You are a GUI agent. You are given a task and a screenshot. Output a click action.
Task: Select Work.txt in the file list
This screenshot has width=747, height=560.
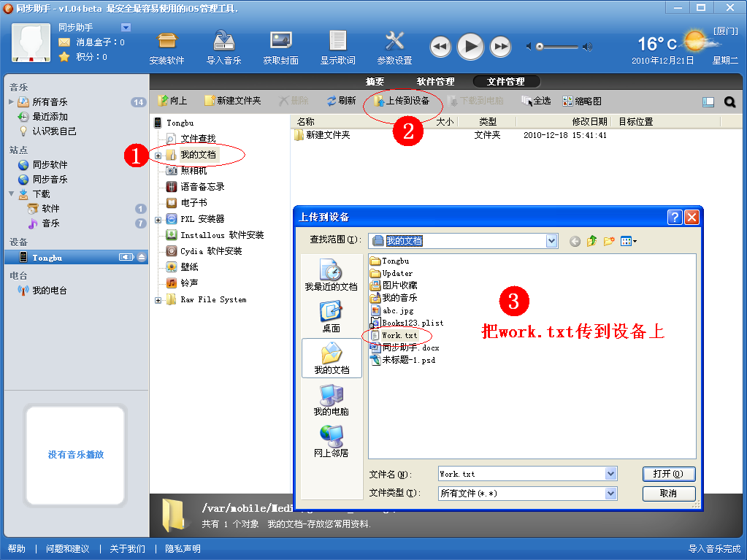pos(399,335)
